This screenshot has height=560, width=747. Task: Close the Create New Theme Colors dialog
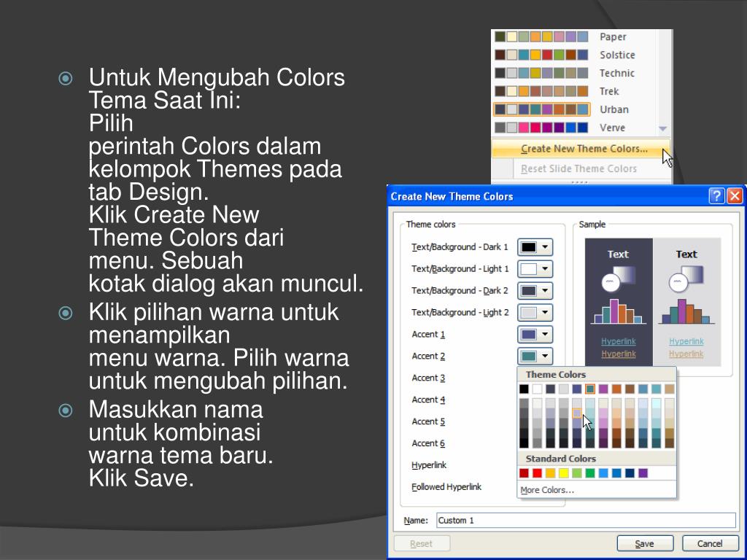pos(735,195)
